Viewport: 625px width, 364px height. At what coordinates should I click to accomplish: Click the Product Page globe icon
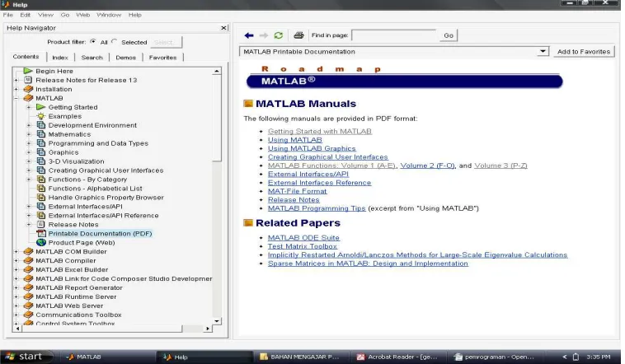click(x=41, y=242)
